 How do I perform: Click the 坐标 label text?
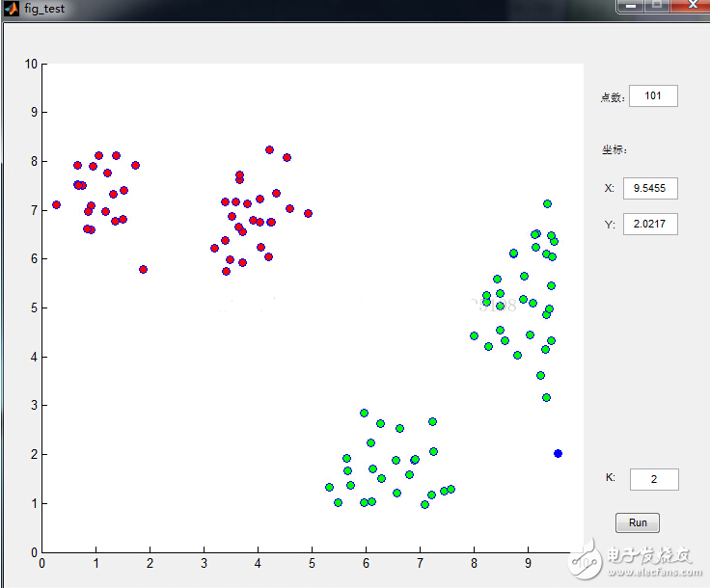click(x=614, y=149)
